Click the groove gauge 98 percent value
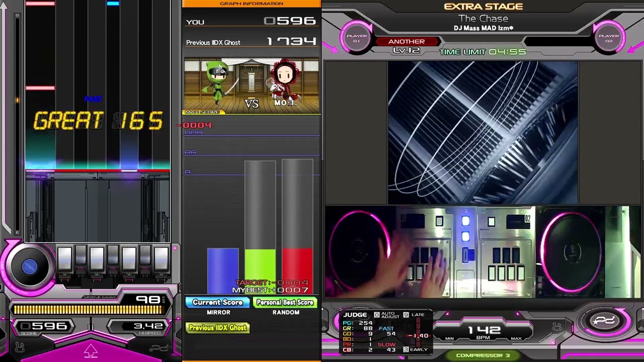Viewport: 644px width, 362px height. (x=148, y=300)
